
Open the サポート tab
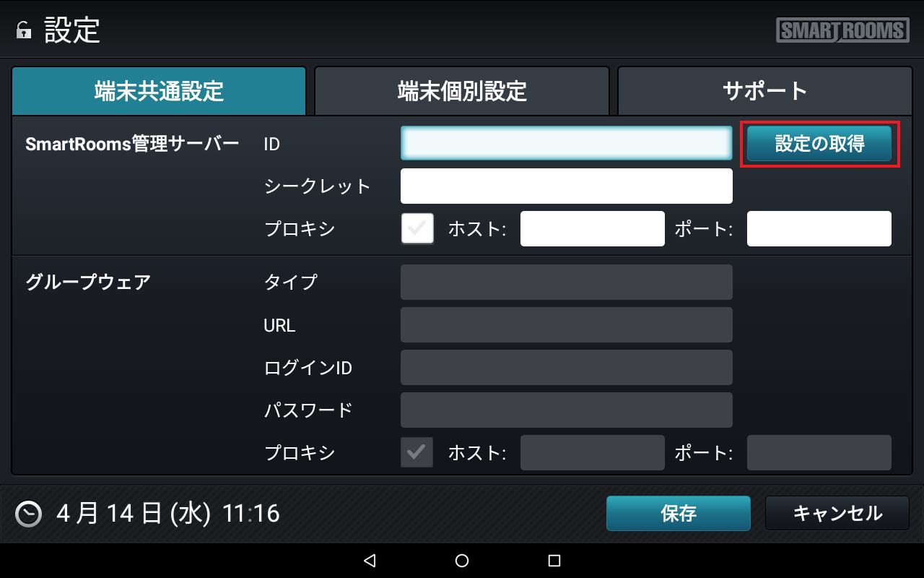coord(764,91)
